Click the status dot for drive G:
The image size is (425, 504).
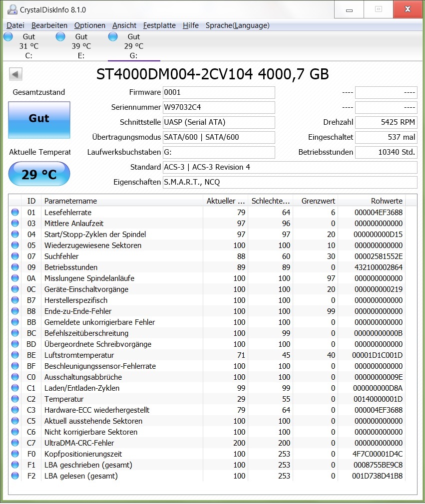[113, 36]
